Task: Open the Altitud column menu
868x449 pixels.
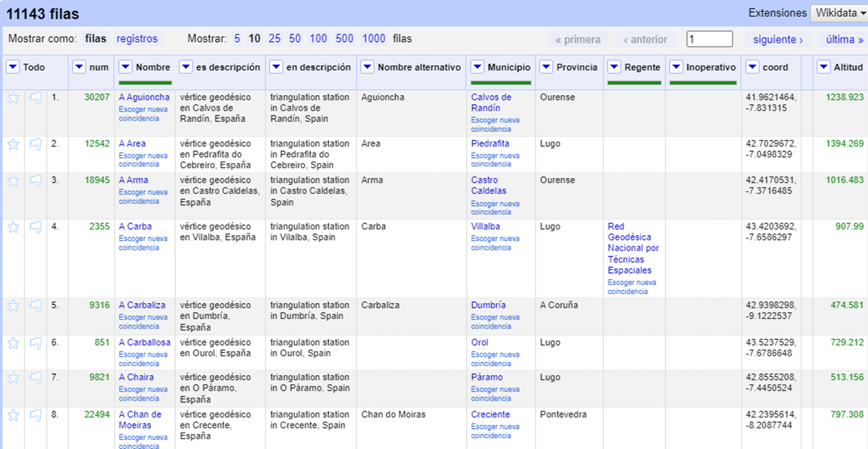Action: [823, 67]
